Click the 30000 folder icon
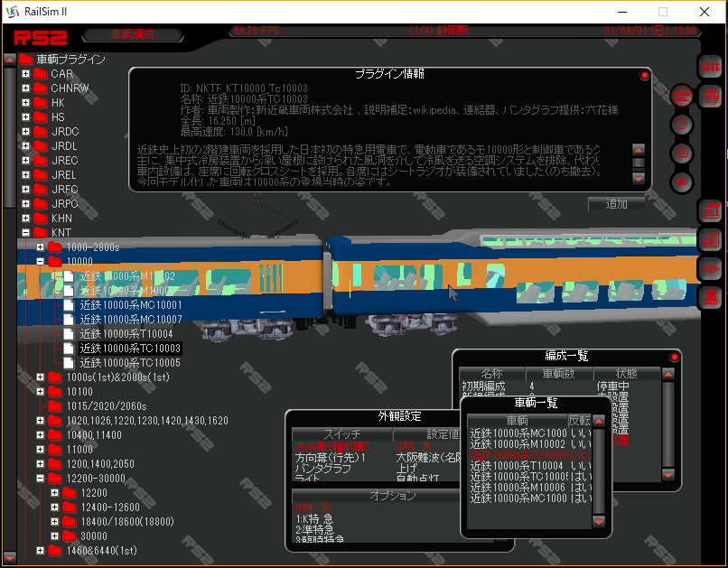 70,536
